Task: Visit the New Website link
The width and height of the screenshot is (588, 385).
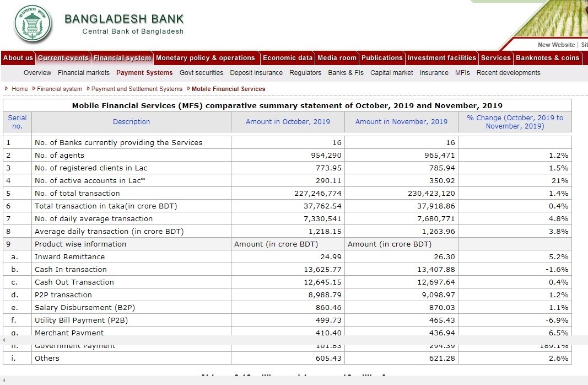Action: (x=556, y=45)
